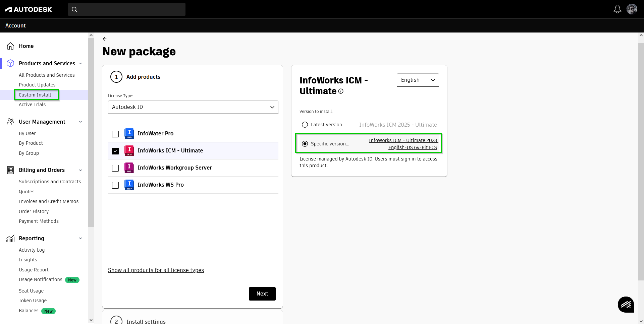Select the Latest version radio button

coord(305,125)
